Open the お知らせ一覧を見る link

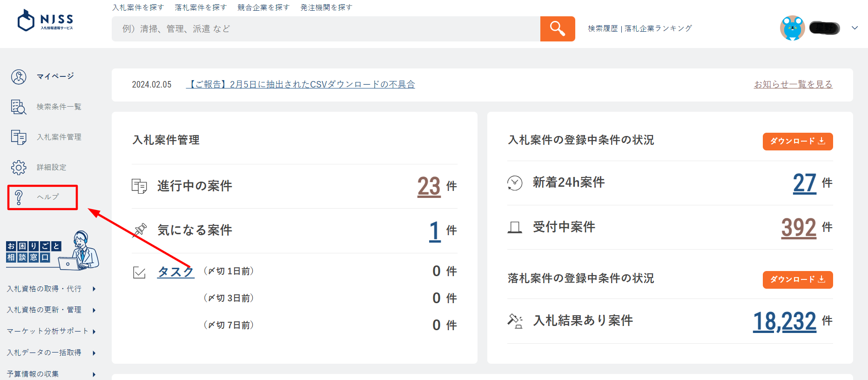793,84
